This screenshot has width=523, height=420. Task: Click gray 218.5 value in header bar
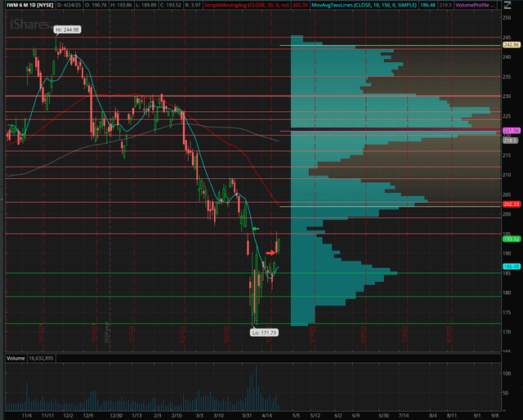click(445, 5)
